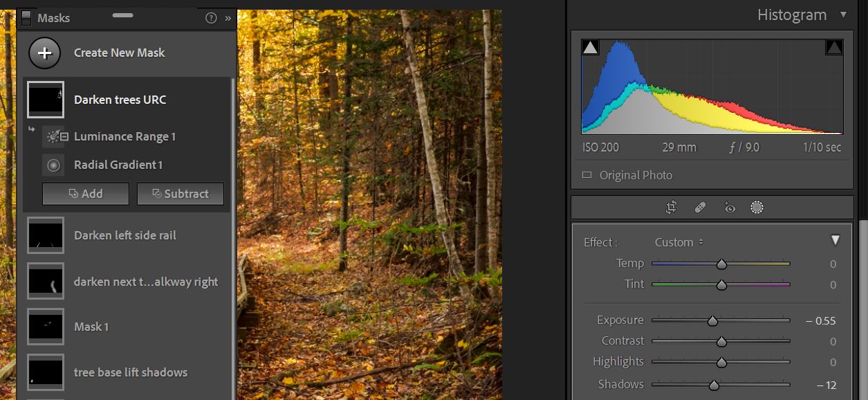Image resolution: width=868 pixels, height=400 pixels.
Task: Click the Exposure slider handle
Action: 712,320
